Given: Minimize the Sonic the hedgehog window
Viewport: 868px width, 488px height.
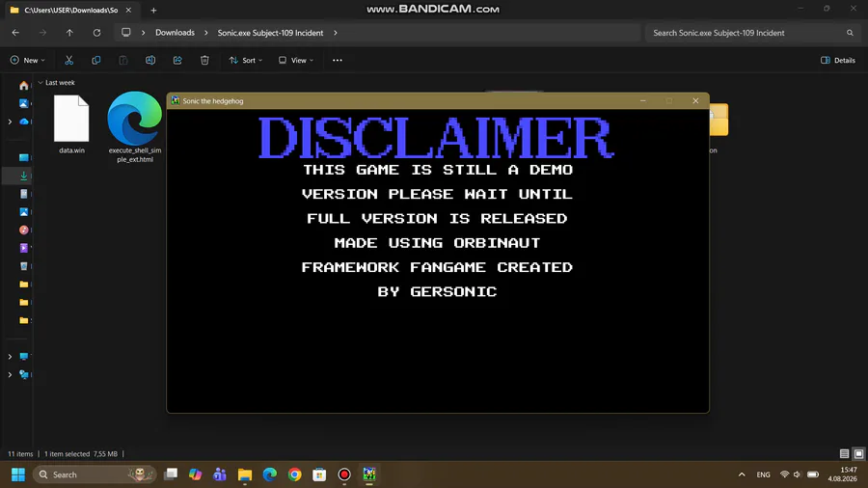Looking at the screenshot, I should pos(642,100).
